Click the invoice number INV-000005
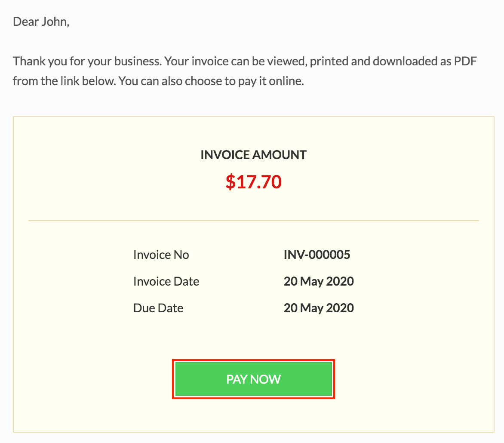 [x=317, y=255]
